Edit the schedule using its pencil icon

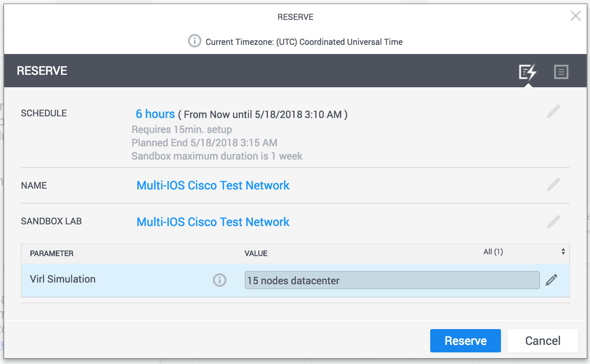(553, 111)
